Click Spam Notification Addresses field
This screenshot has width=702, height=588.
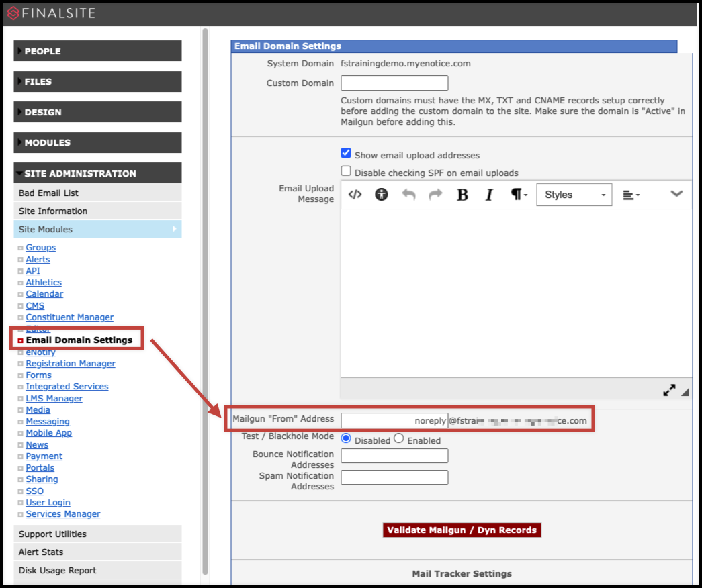394,477
